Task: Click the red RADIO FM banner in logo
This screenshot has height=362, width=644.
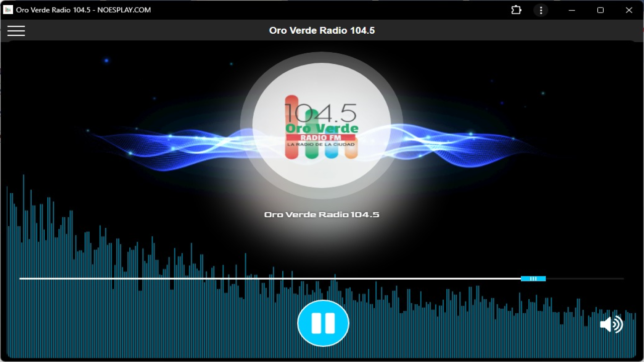Action: (x=320, y=138)
